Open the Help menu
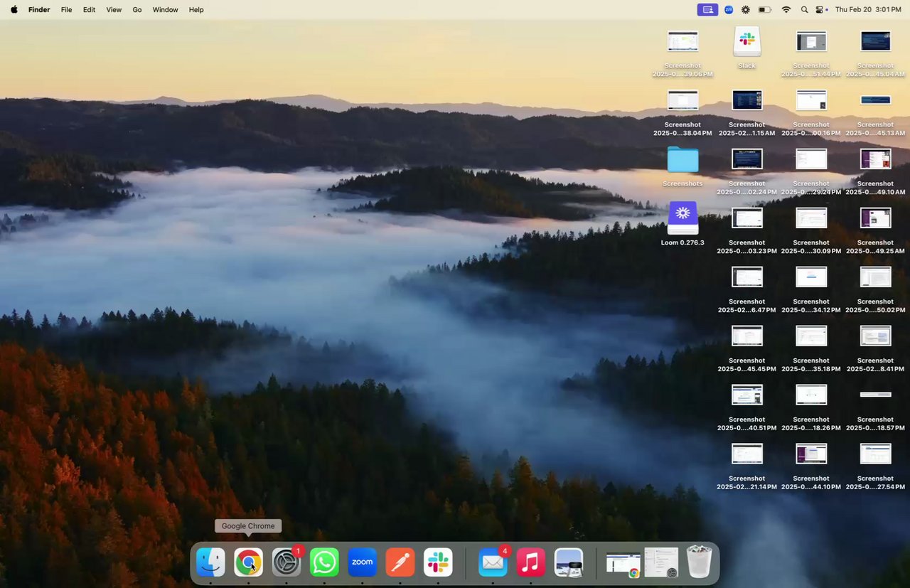Screen dimensions: 910x588 pos(196,9)
